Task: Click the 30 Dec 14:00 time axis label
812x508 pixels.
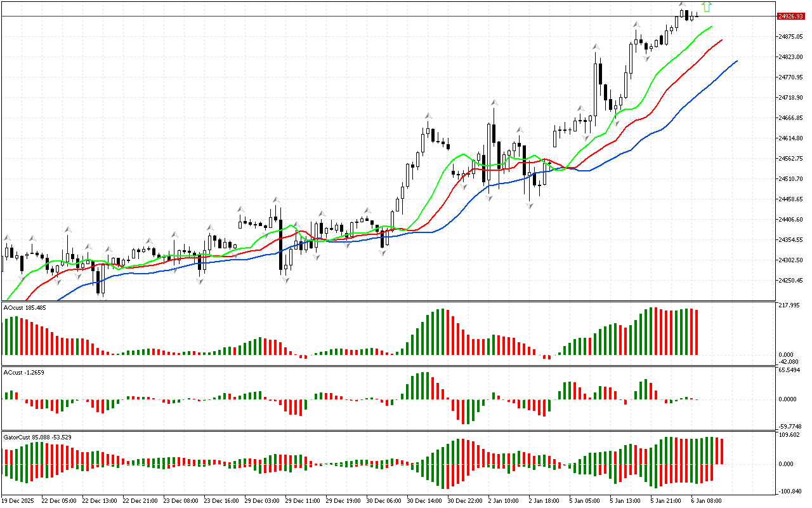Action: coord(422,500)
